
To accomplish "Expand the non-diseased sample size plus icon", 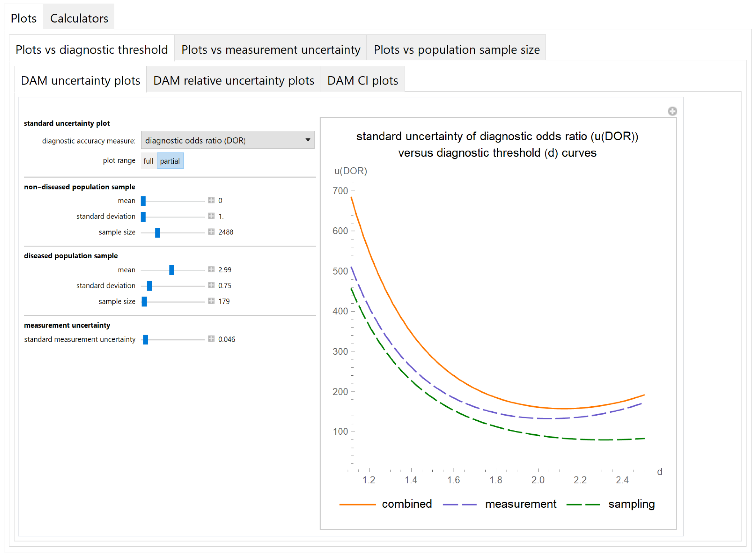I will [x=211, y=232].
